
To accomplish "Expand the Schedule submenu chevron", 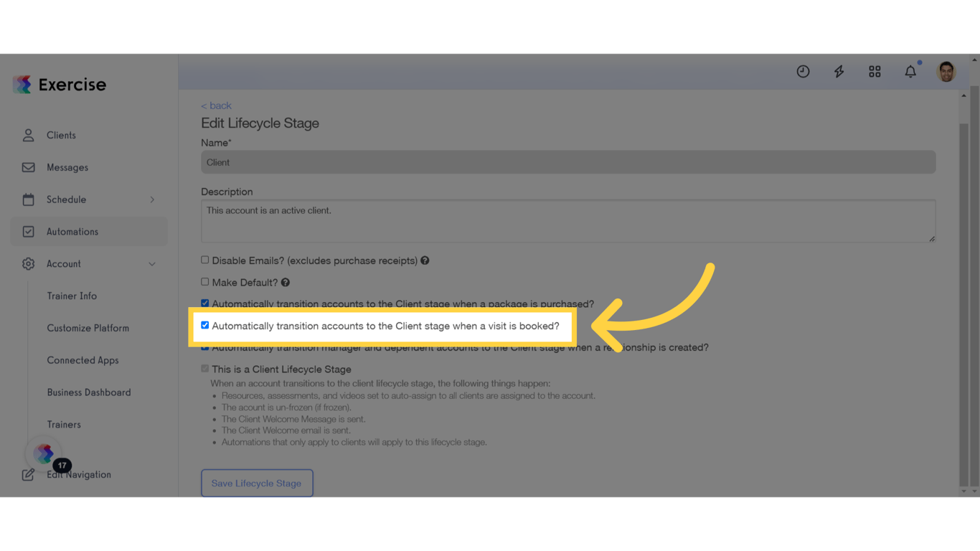I will click(152, 199).
